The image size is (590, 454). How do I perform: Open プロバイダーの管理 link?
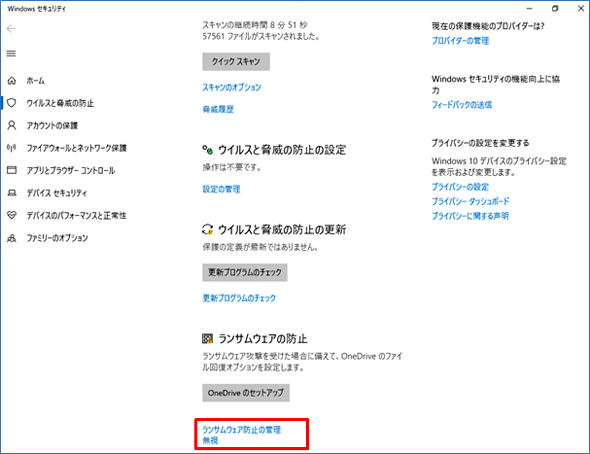(x=460, y=41)
